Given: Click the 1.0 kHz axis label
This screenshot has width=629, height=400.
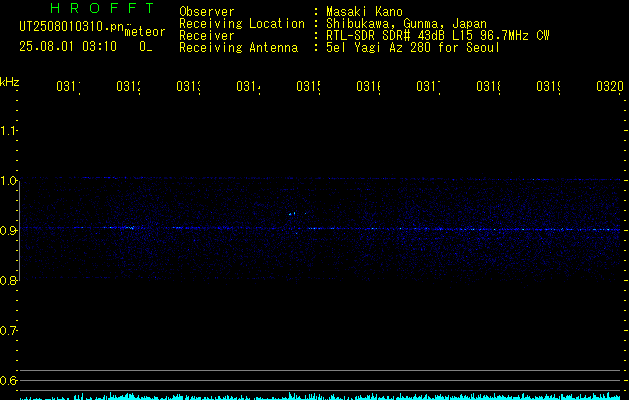Looking at the screenshot, I should tap(8, 181).
